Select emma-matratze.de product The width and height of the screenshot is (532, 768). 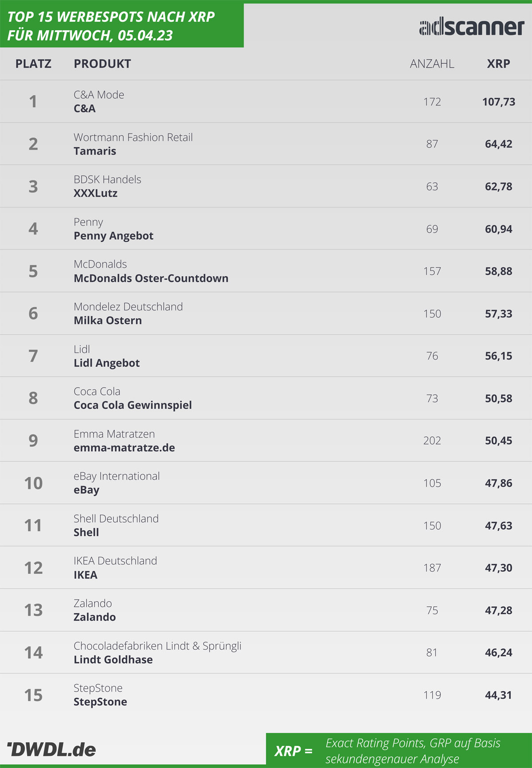(x=124, y=448)
